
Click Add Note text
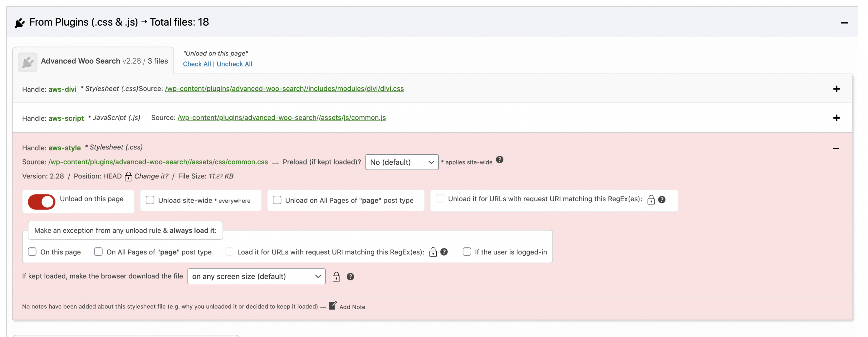coord(352,307)
